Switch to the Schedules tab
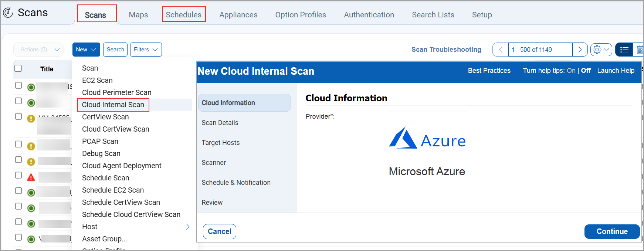Screen dimensions: 644x251 pyautogui.click(x=184, y=15)
